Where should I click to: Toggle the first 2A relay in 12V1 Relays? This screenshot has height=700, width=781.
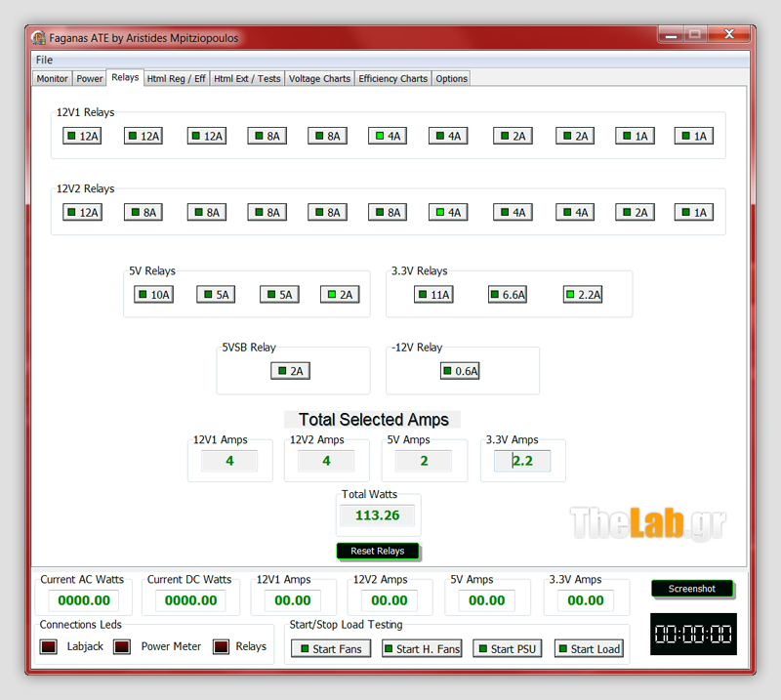click(x=513, y=136)
